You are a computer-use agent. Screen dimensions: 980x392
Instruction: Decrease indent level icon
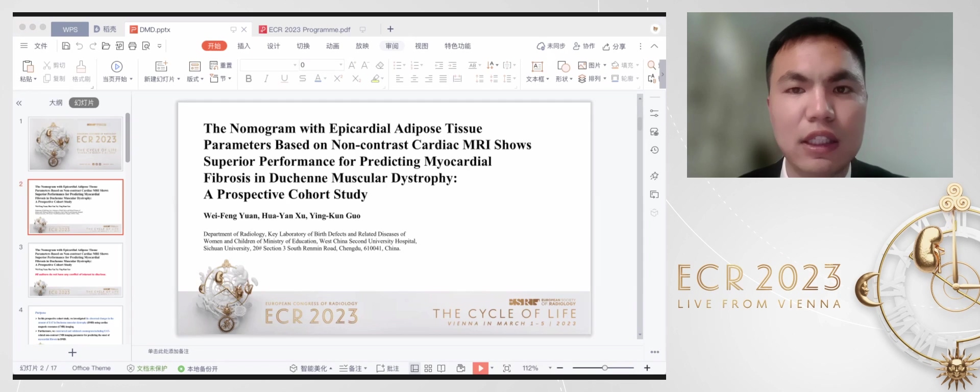(439, 65)
